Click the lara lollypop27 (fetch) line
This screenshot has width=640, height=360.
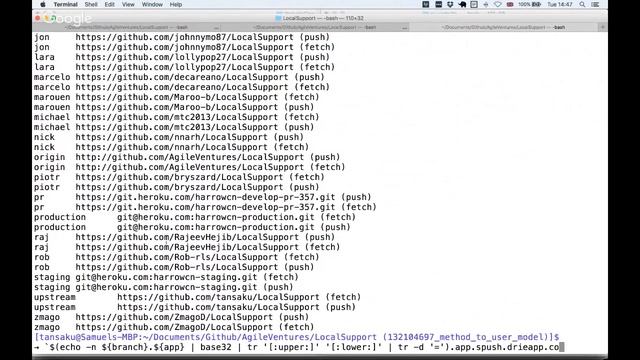(x=184, y=67)
